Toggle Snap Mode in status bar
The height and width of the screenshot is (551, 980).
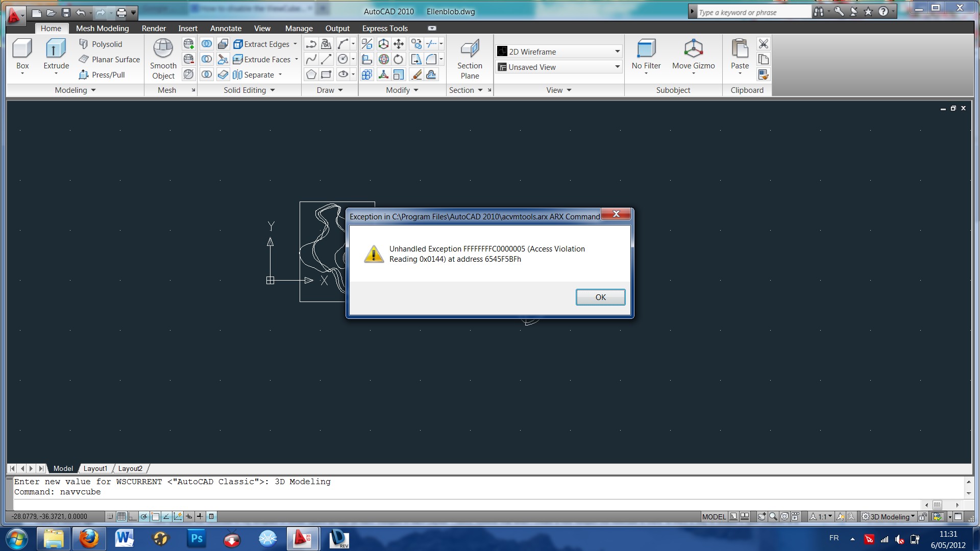click(110, 516)
